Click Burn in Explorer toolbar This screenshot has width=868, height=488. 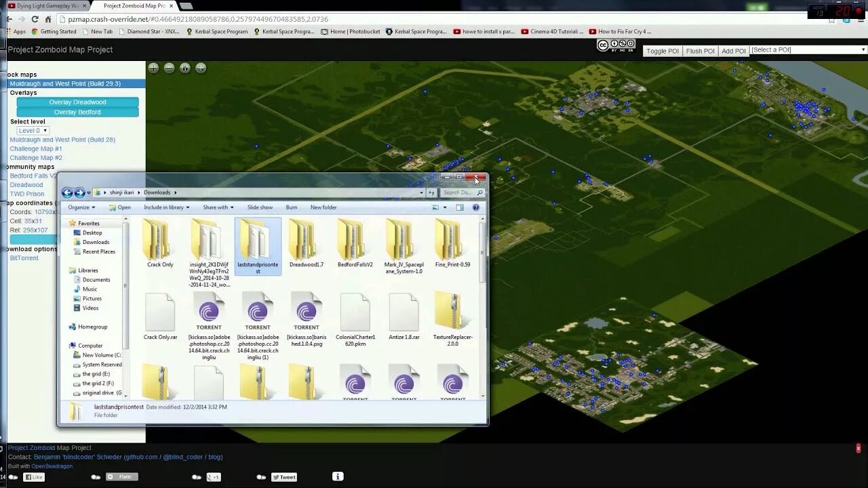pos(292,207)
